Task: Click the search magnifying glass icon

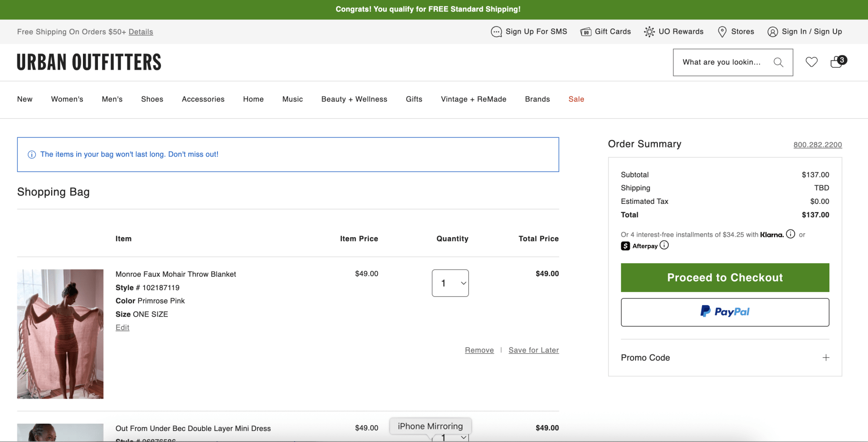Action: coord(778,62)
